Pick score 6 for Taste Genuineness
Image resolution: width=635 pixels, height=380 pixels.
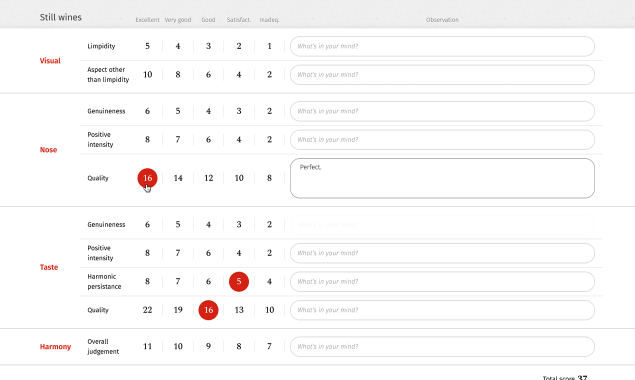coord(147,224)
